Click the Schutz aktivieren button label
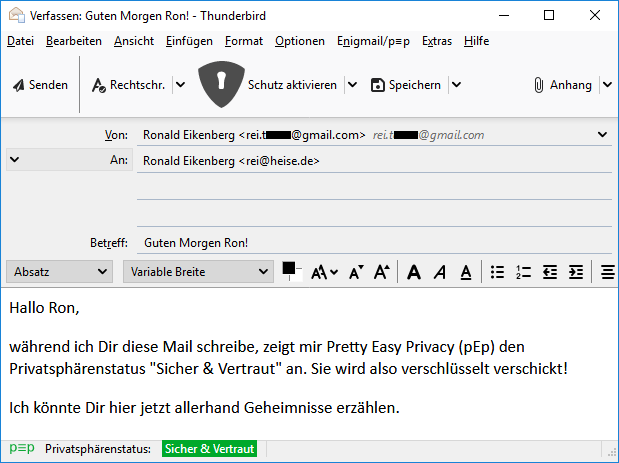Viewport: 619px width, 463px height. [292, 85]
